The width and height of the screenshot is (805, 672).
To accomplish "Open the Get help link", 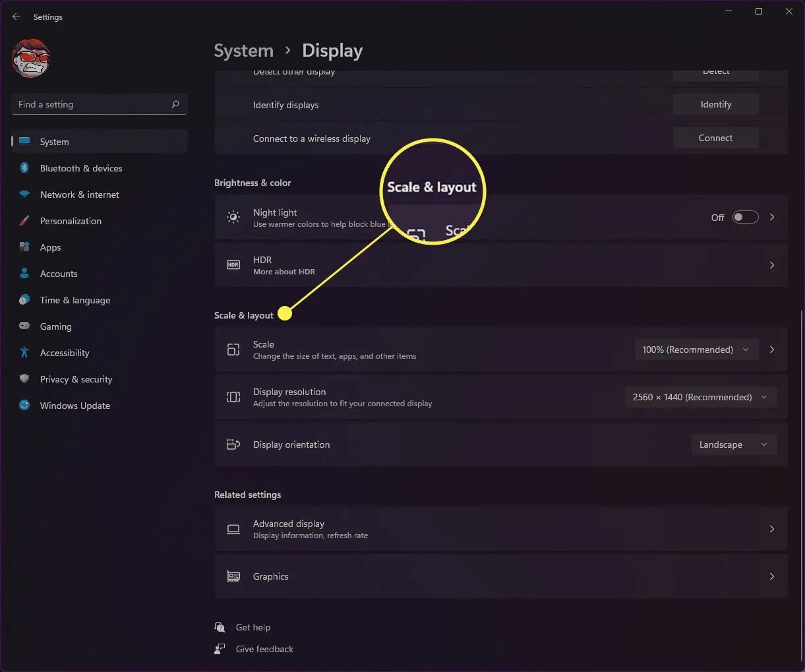I will (253, 627).
